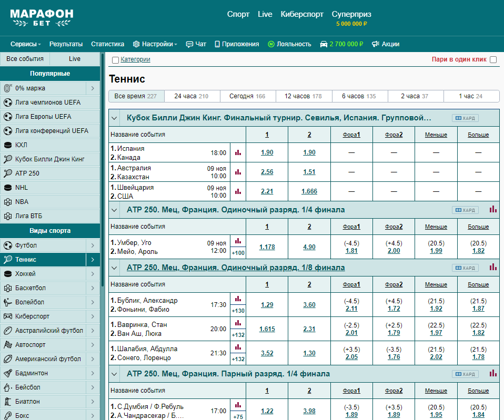Bet on США at odds 1.666
This screenshot has width=504, height=420.
(309, 191)
